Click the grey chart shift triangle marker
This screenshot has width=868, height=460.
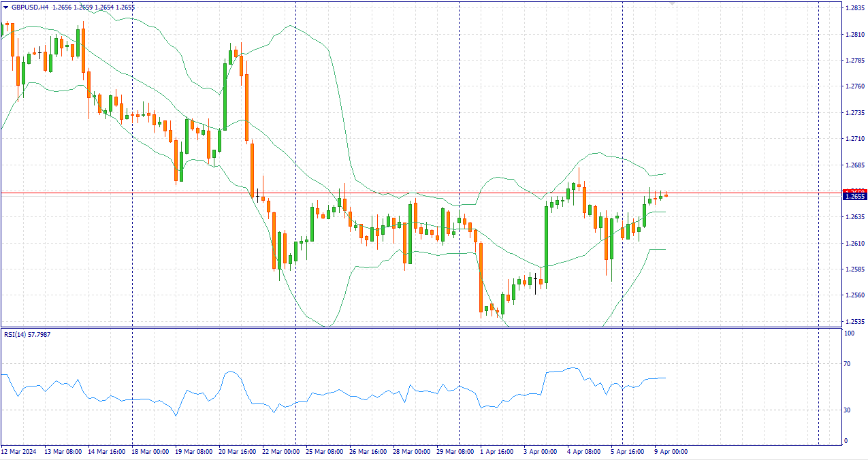pyautogui.click(x=673, y=4)
